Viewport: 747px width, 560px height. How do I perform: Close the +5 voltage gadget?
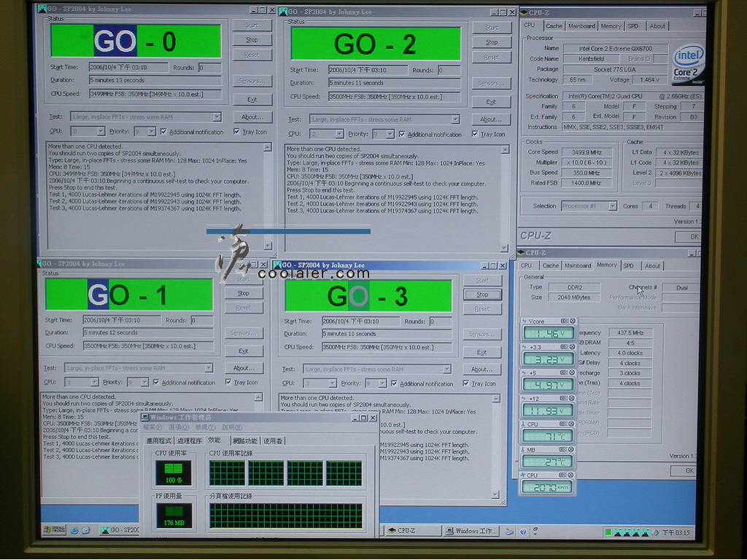pyautogui.click(x=572, y=373)
